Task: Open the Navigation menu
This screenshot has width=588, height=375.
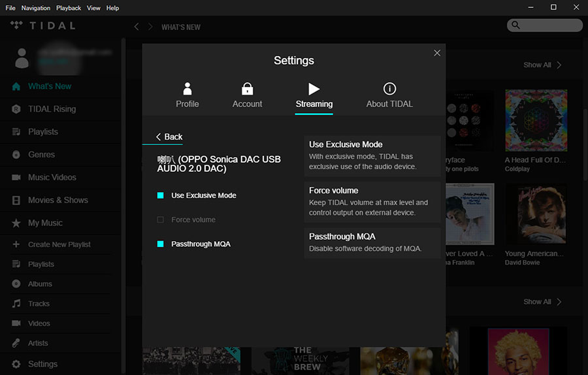Action: (36, 8)
